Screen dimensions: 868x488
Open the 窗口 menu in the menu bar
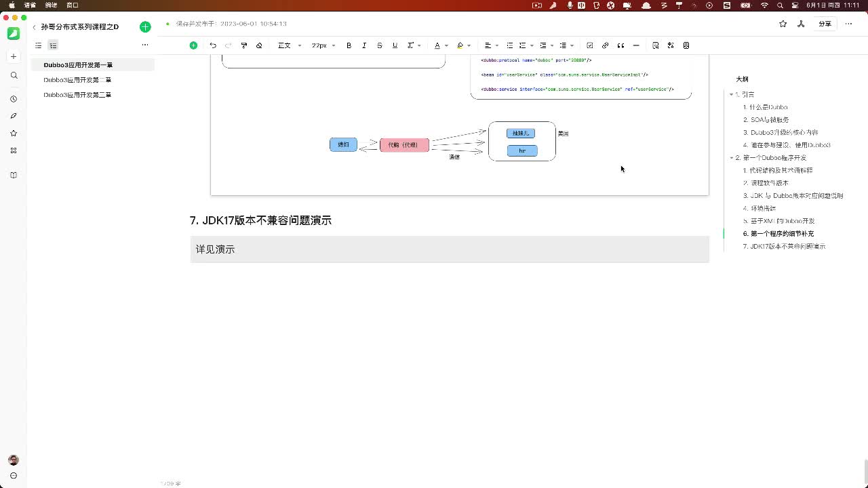[x=73, y=5]
